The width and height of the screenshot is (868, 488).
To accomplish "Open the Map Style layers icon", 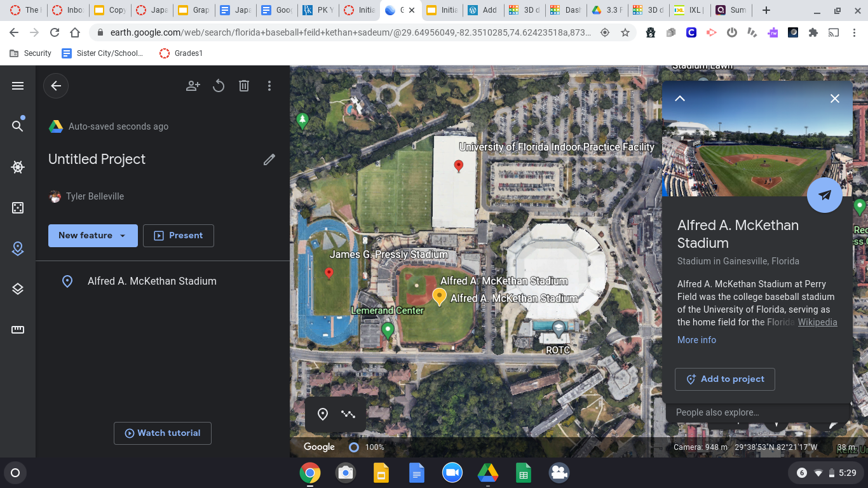I will pos(18,289).
